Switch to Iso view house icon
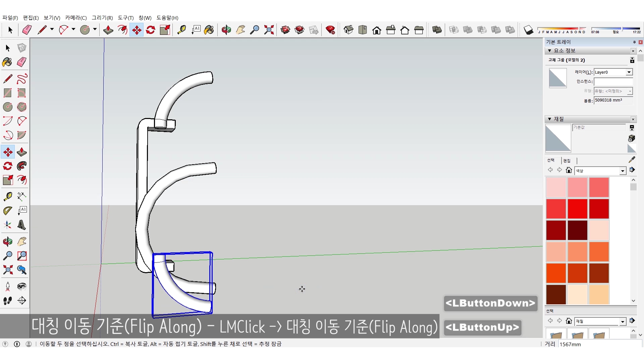The width and height of the screenshot is (644, 362). pyautogui.click(x=348, y=30)
